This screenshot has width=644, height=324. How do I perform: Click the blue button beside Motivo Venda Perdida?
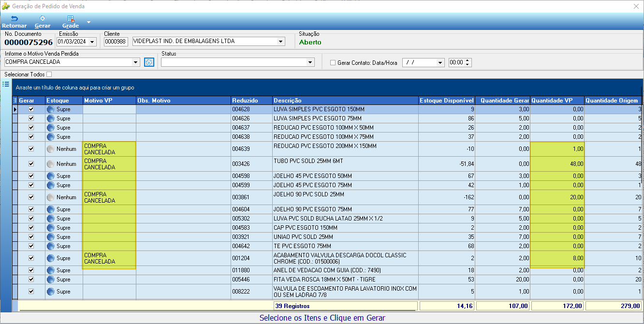coord(149,62)
